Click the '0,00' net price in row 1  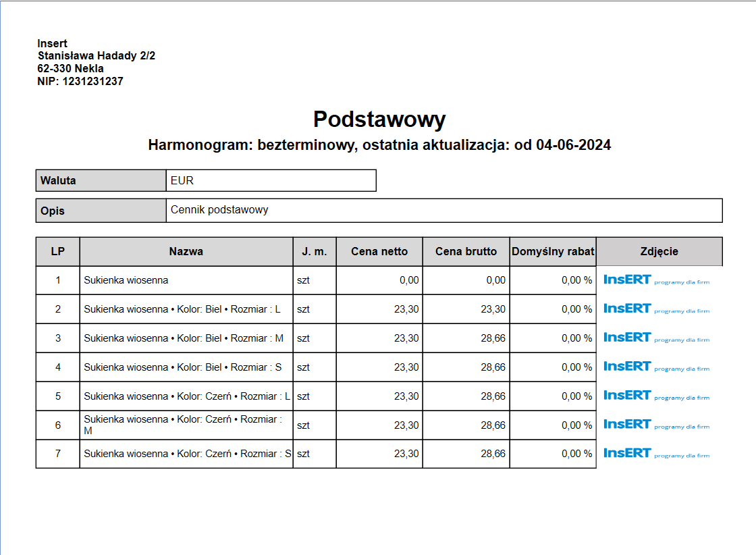point(409,280)
